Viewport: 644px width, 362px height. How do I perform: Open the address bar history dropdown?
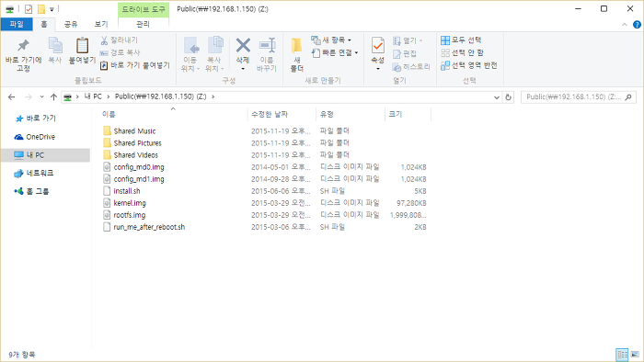coord(497,97)
